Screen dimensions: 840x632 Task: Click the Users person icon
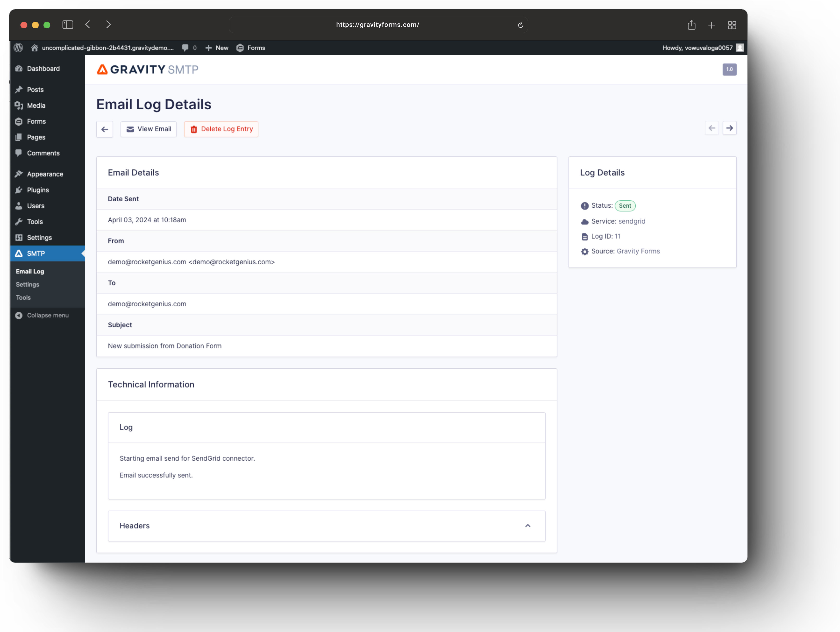19,206
